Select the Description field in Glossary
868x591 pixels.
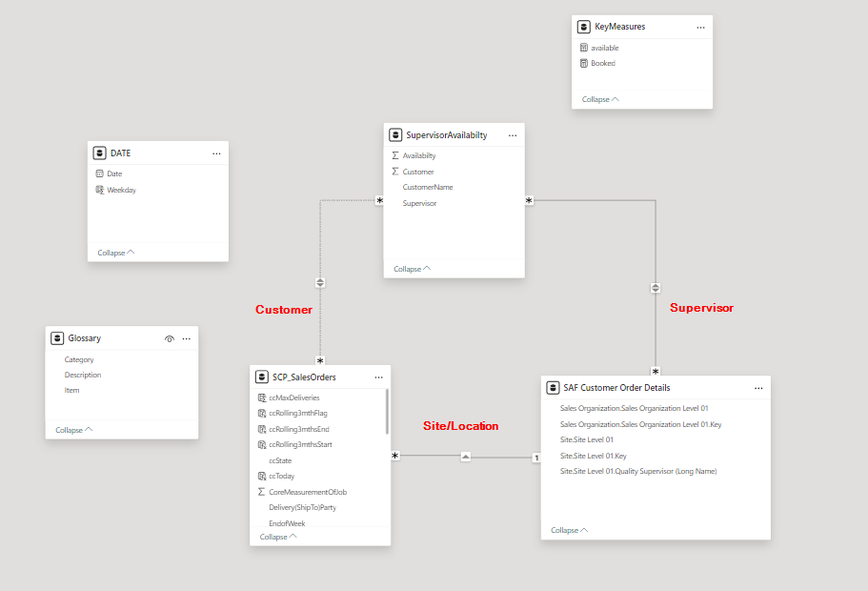pyautogui.click(x=83, y=375)
